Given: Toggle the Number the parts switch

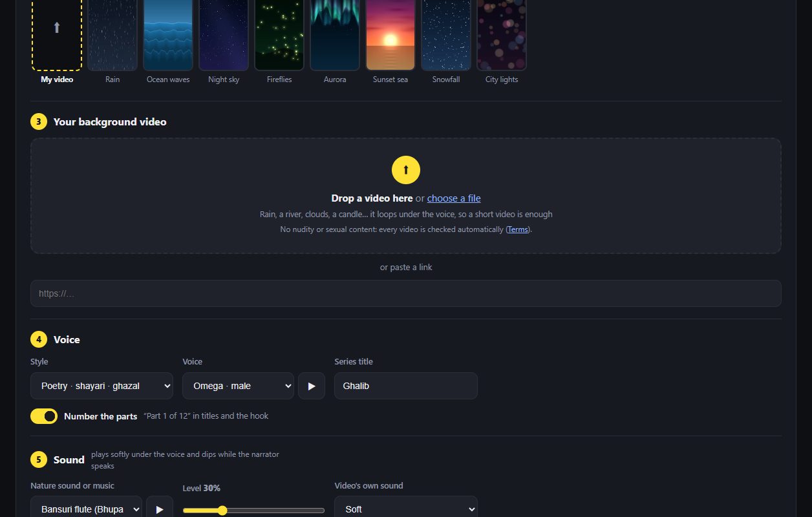Looking at the screenshot, I should (x=44, y=416).
